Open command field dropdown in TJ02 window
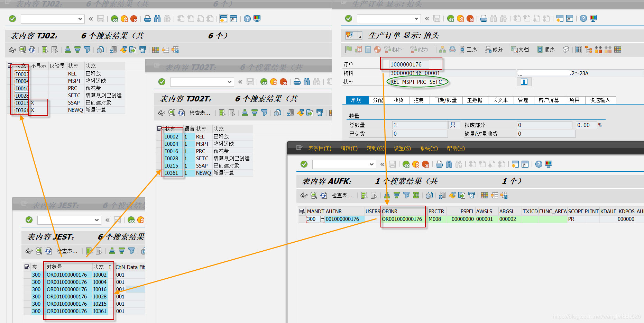The image size is (644, 323). coord(80,19)
